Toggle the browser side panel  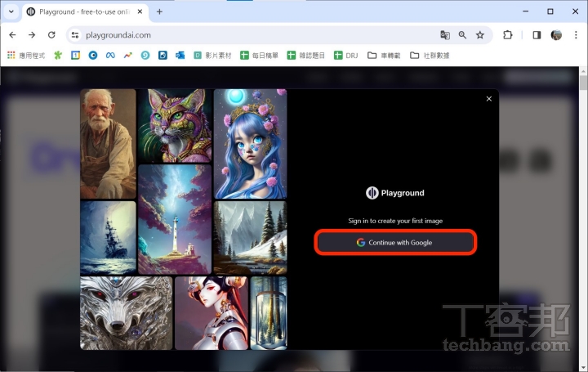tap(537, 35)
